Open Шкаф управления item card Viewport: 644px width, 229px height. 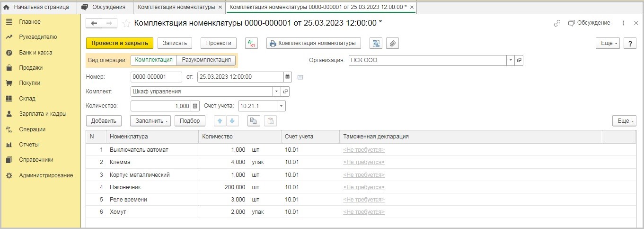coord(285,92)
